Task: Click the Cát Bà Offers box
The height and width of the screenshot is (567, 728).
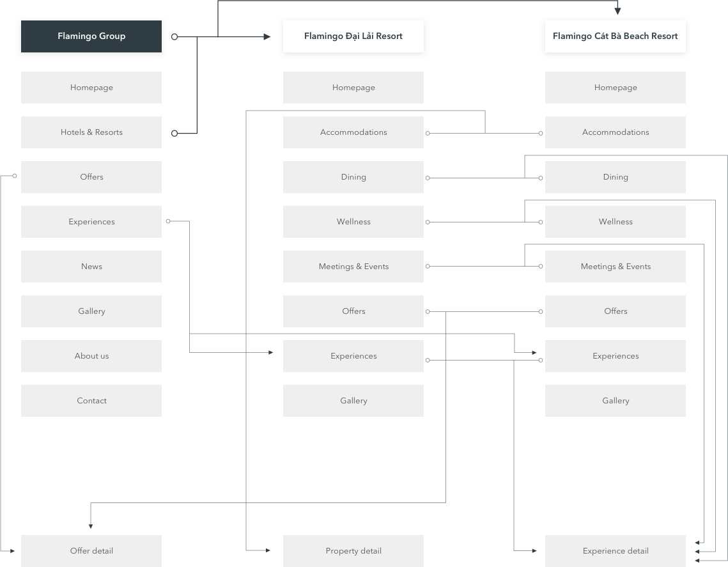Action: coord(615,311)
